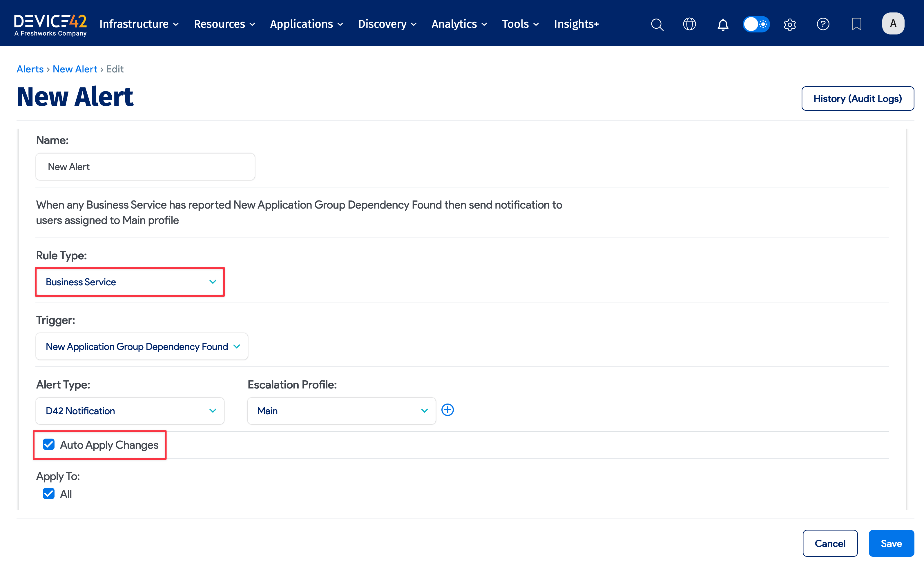The height and width of the screenshot is (562, 924).
Task: Click inside the Name input field
Action: [x=145, y=166]
